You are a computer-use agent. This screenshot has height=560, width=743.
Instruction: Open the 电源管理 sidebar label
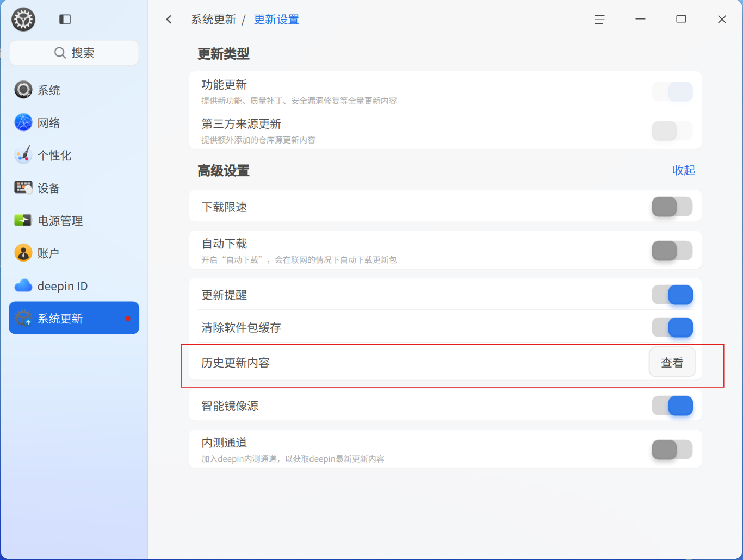pyautogui.click(x=60, y=221)
